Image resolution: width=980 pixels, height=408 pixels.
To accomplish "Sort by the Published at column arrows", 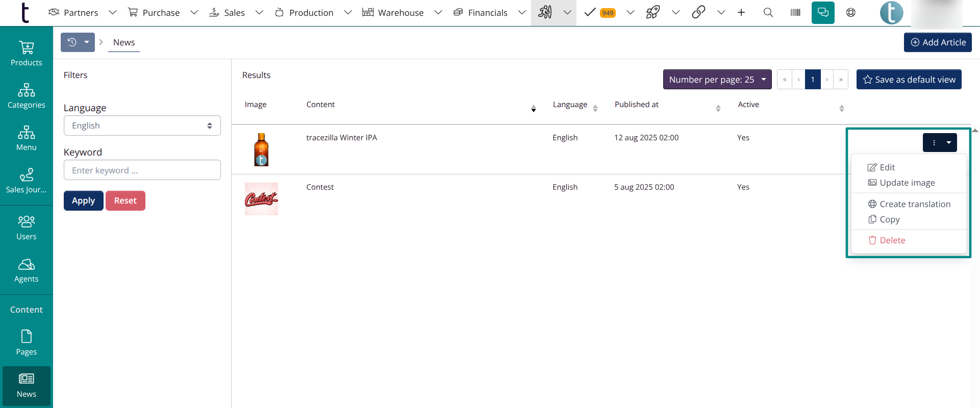I will point(718,108).
